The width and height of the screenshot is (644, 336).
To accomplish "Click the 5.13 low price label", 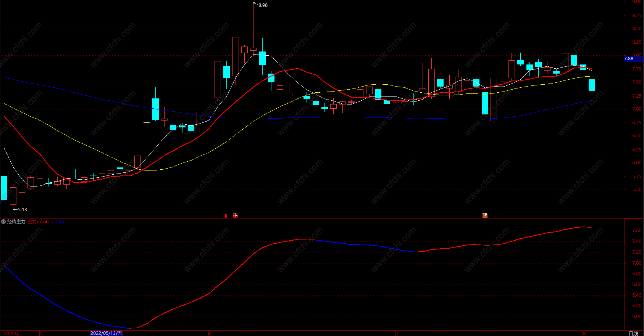I will tap(23, 210).
